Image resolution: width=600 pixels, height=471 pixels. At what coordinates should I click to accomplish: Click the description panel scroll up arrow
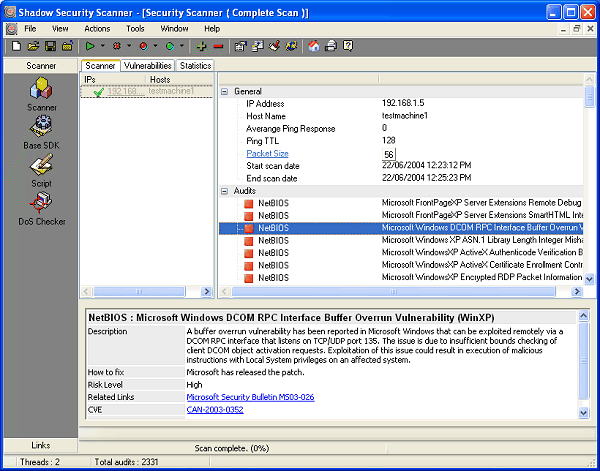pos(583,316)
